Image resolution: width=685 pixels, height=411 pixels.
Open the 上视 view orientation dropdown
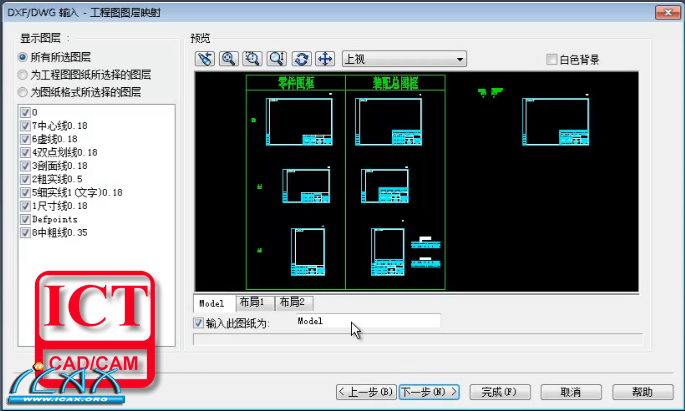click(404, 59)
